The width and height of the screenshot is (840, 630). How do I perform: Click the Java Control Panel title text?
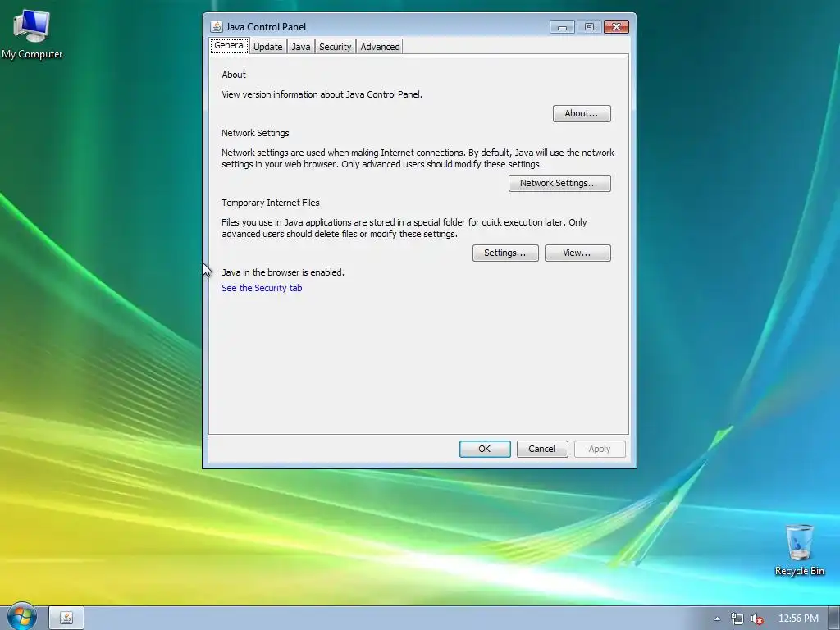(266, 27)
